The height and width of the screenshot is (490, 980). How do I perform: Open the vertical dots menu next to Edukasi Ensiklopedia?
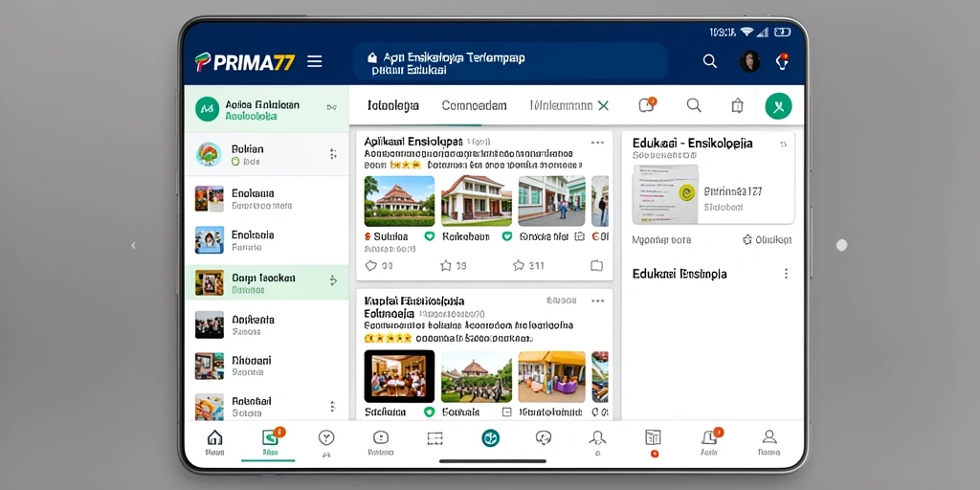coord(786,274)
